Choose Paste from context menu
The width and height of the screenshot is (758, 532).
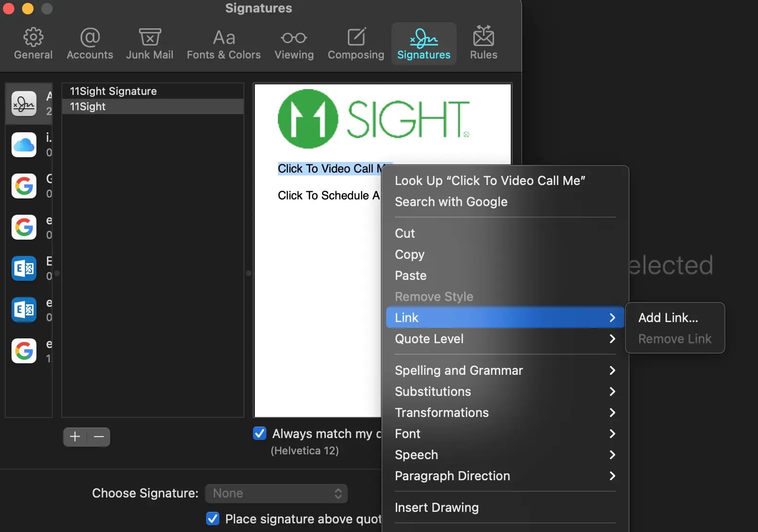pos(505,276)
